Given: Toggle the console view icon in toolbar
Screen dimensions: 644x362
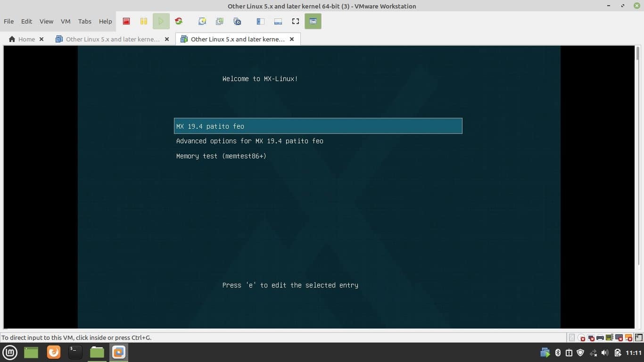Looking at the screenshot, I should [313, 21].
